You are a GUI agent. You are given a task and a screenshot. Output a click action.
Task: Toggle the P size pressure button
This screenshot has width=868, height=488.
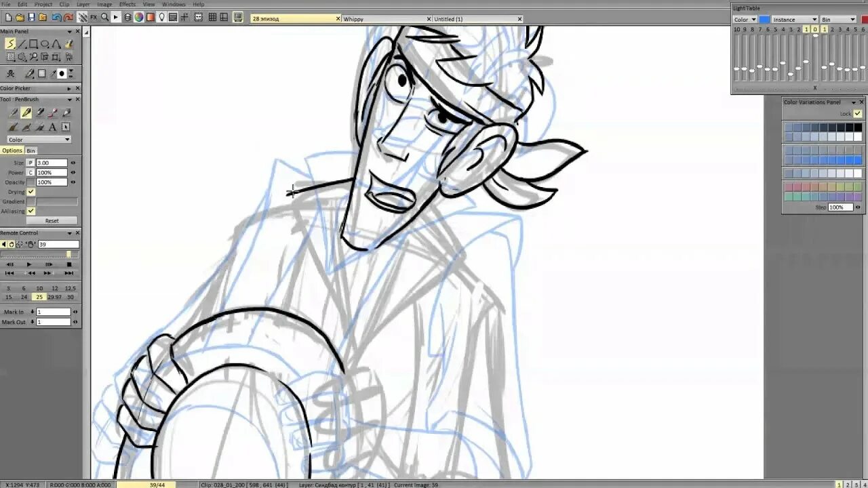(31, 163)
